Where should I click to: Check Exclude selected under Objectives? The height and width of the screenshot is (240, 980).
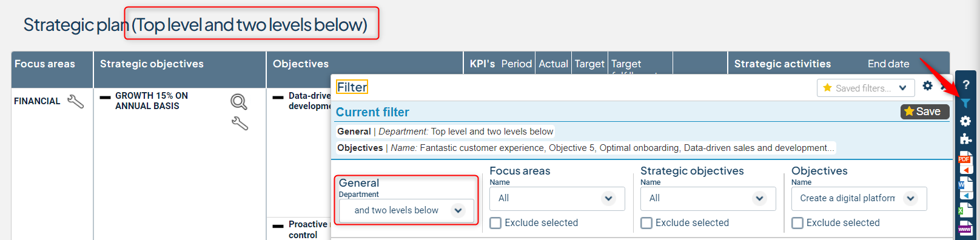797,223
